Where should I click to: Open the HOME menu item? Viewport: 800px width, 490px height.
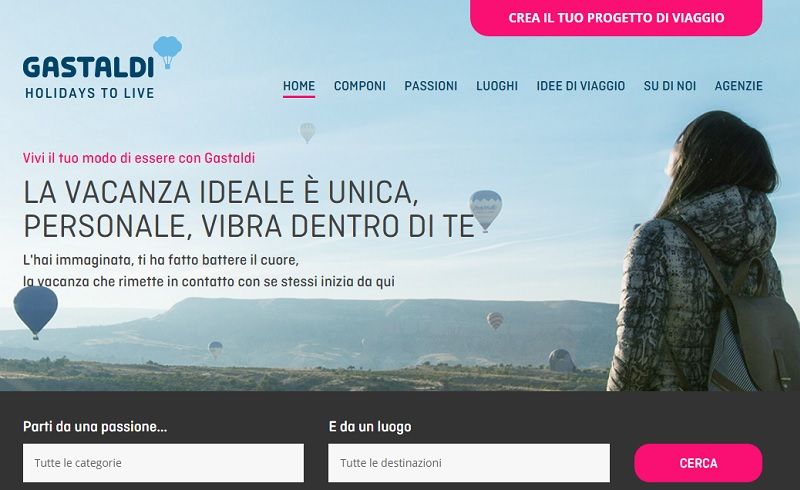click(299, 86)
